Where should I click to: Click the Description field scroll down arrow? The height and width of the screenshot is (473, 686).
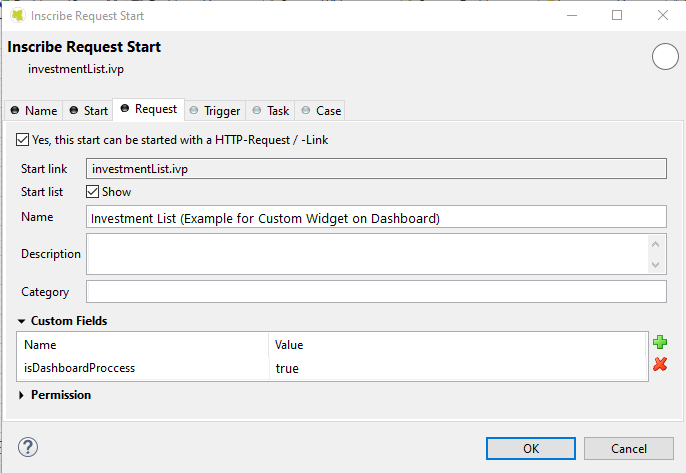[656, 265]
